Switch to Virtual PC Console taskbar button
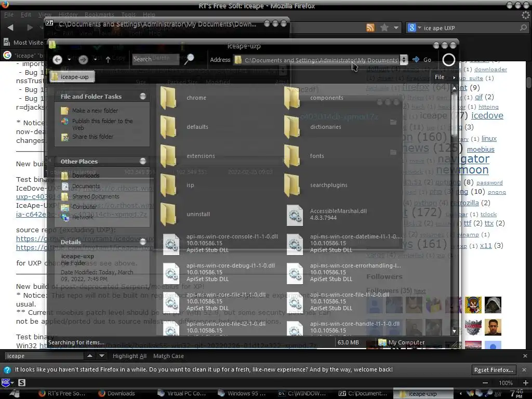Image resolution: width=532 pixels, height=399 pixels. point(182,393)
